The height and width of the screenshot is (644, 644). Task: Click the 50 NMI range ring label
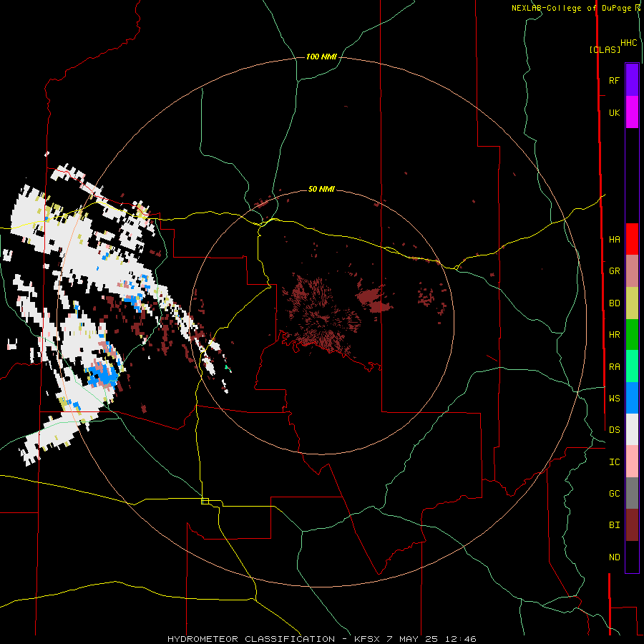[321, 189]
